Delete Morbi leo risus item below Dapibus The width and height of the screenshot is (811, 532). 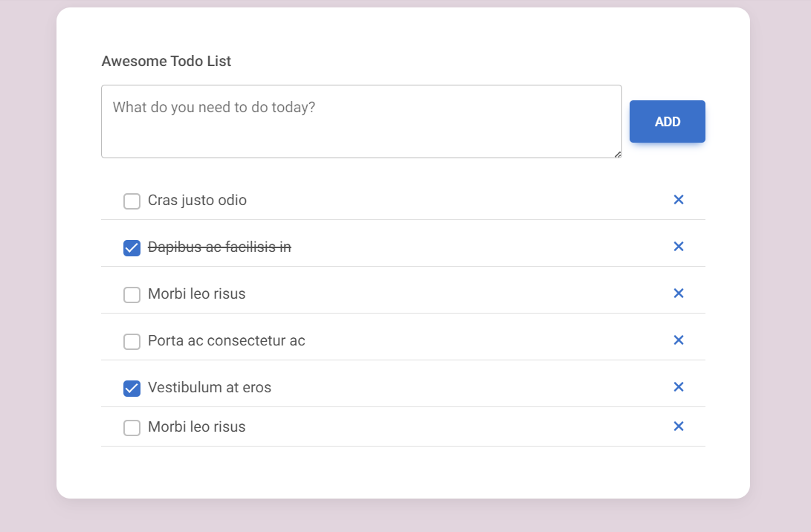[x=679, y=293]
